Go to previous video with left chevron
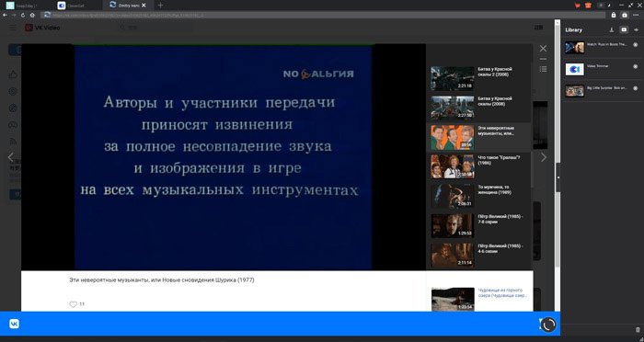The height and width of the screenshot is (342, 644). coord(11,157)
